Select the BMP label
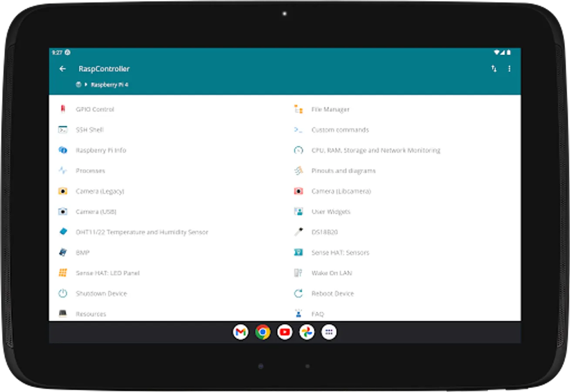 [x=82, y=253]
